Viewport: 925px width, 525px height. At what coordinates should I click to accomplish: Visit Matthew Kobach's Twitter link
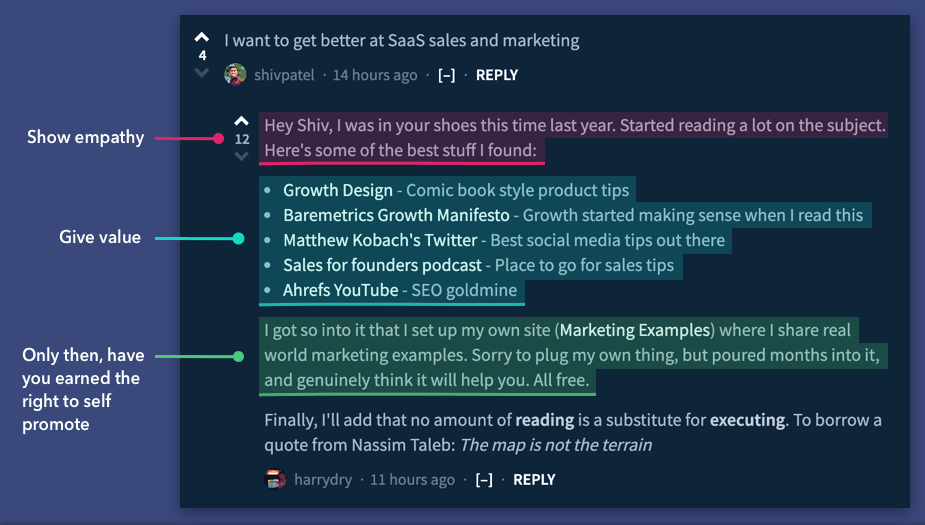(380, 240)
